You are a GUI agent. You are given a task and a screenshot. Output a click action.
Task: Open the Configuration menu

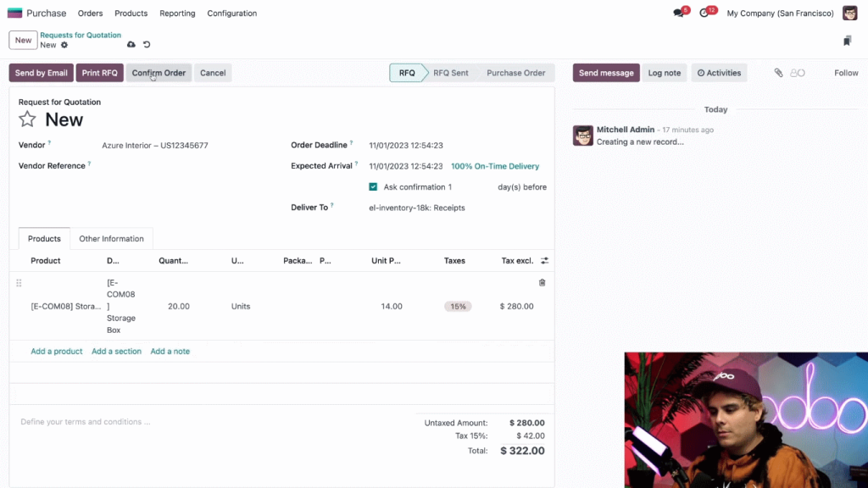coord(232,14)
